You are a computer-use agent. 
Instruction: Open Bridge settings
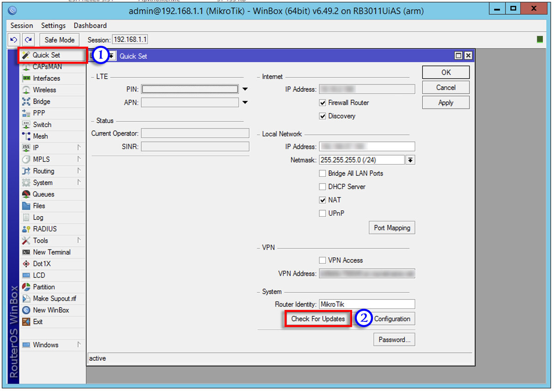pos(42,101)
